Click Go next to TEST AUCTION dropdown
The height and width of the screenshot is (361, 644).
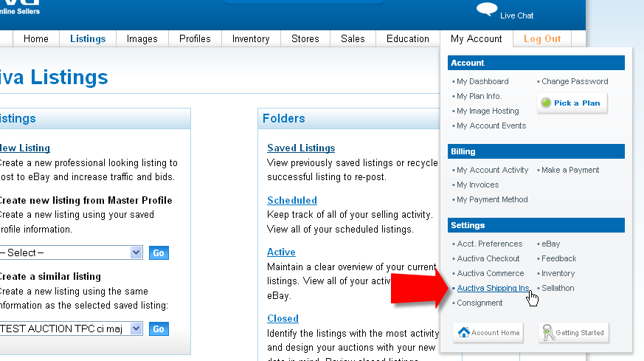coord(159,329)
